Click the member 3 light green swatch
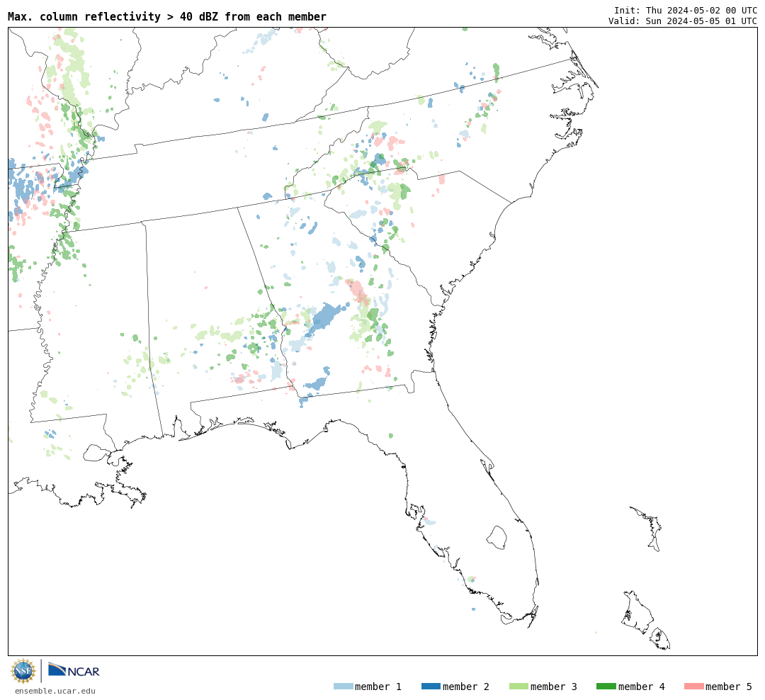This screenshot has width=765, height=700. coord(518,687)
